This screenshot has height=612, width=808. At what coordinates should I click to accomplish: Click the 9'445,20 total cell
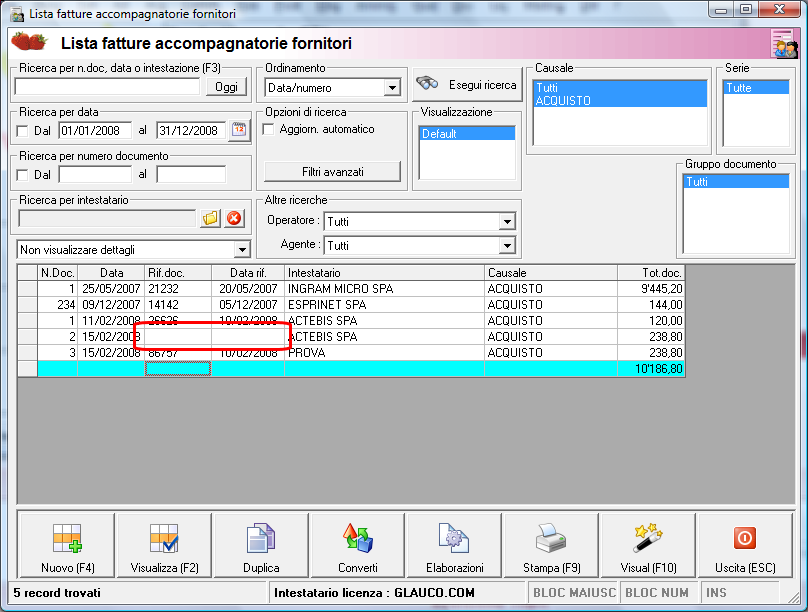[651, 288]
